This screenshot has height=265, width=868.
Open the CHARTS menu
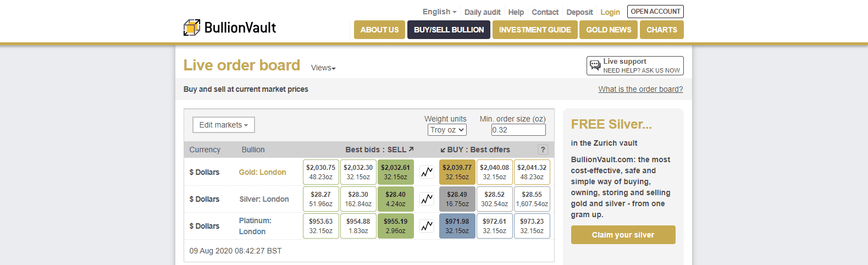(x=662, y=30)
